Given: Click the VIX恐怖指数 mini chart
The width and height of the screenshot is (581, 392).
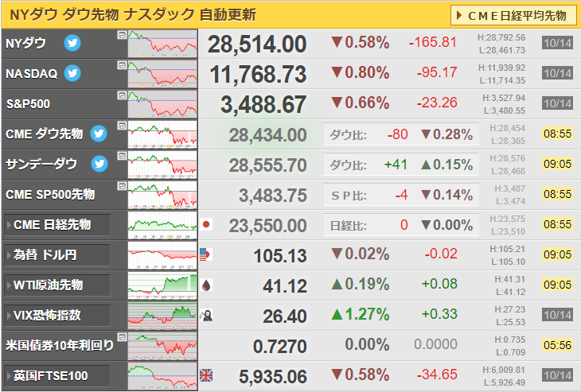Looking at the screenshot, I should click(x=162, y=316).
